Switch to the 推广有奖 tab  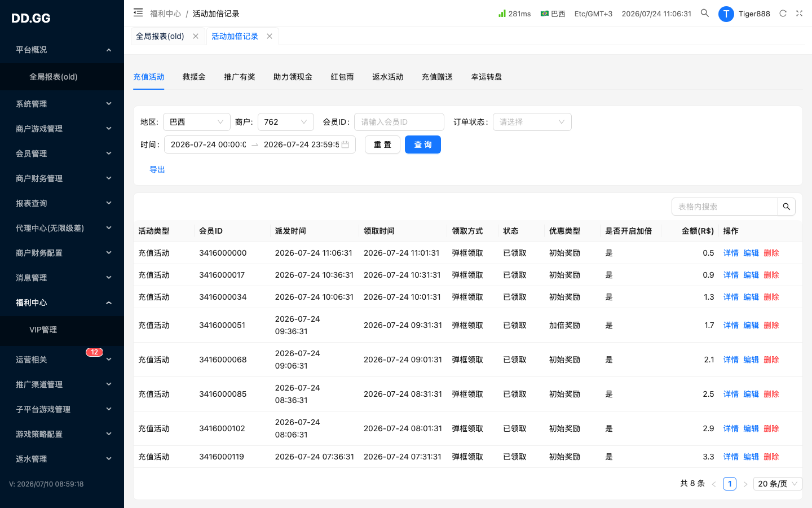(240, 77)
